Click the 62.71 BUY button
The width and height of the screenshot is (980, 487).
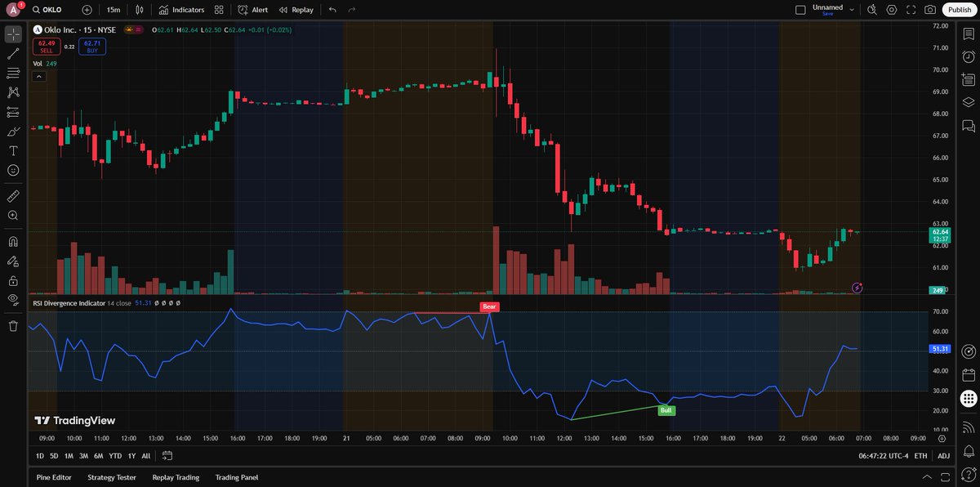coord(92,47)
